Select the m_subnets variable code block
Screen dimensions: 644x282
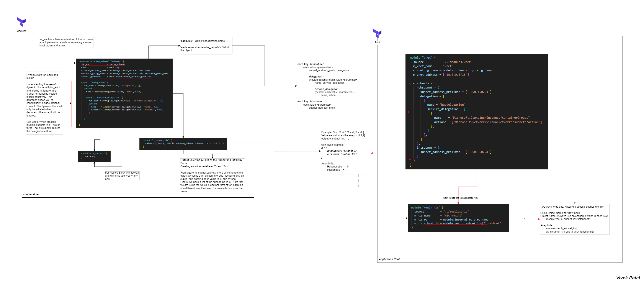point(94,156)
